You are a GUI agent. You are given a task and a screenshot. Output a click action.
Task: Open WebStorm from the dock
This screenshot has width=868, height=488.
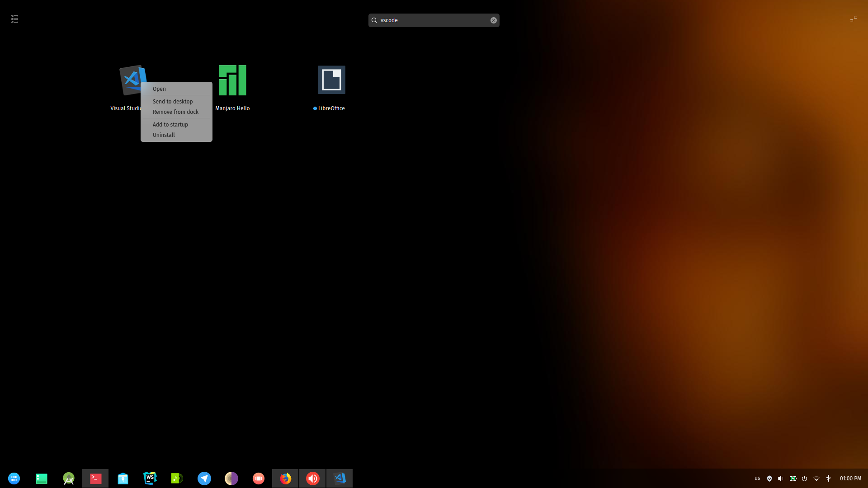pos(150,478)
